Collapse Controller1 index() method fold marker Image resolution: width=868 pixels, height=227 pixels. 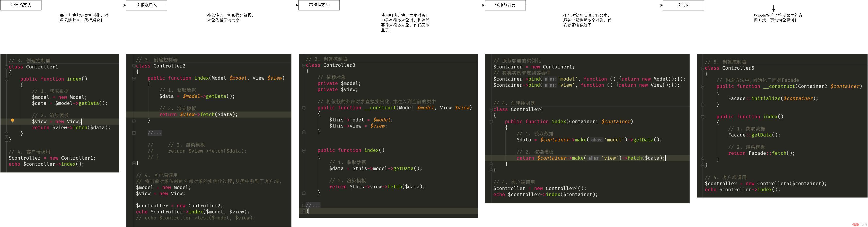click(6, 79)
